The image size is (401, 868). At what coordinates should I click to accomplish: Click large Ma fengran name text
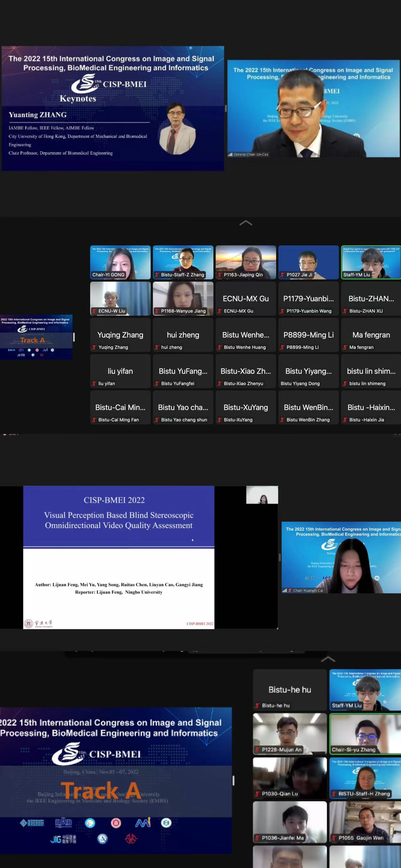point(371,335)
